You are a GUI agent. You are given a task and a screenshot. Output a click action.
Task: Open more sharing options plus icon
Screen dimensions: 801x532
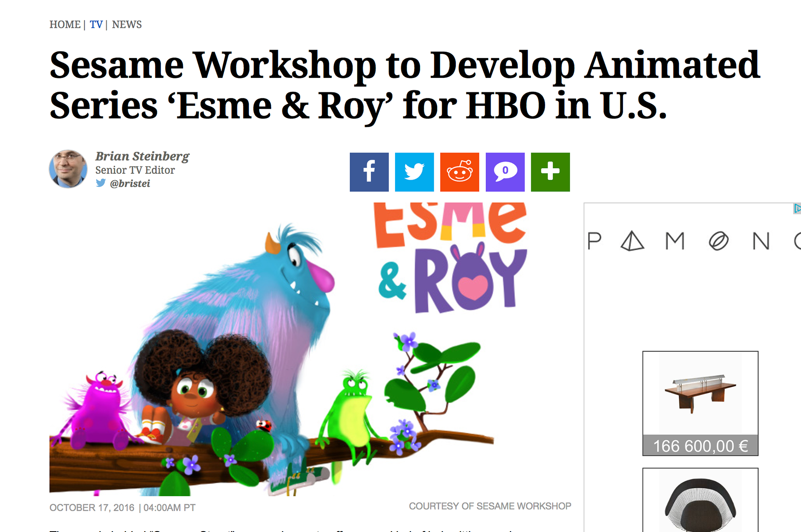pos(550,172)
